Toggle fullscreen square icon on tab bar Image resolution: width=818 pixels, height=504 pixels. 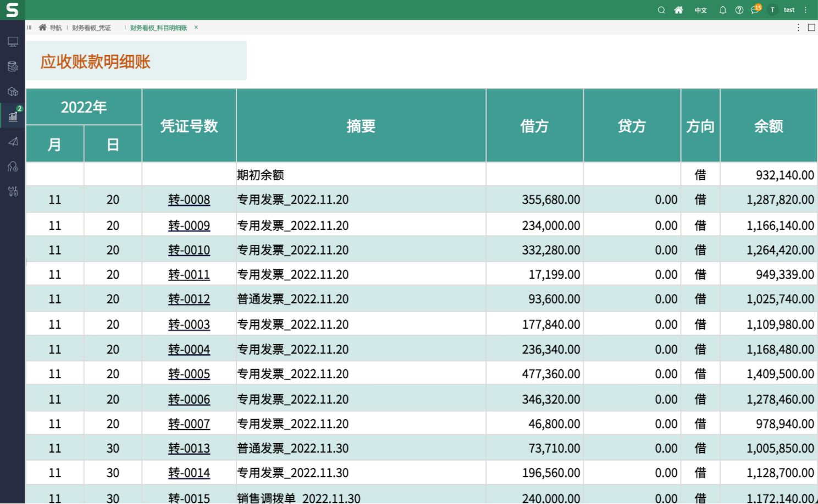click(x=811, y=27)
